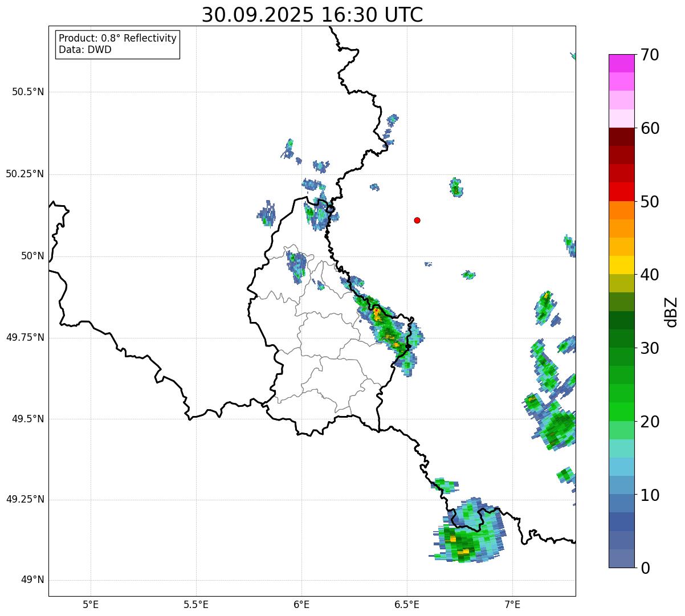This screenshot has width=685, height=616.
Task: Click the '10' colorbar tick label
Action: 649,495
